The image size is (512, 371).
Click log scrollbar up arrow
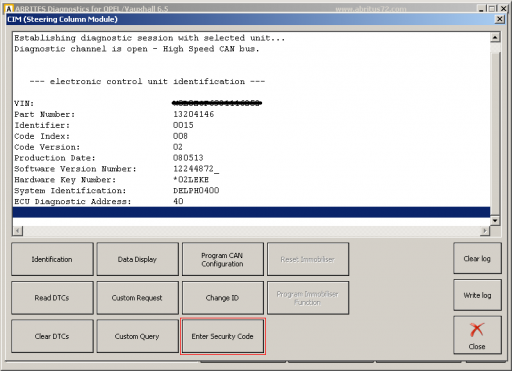click(x=495, y=37)
